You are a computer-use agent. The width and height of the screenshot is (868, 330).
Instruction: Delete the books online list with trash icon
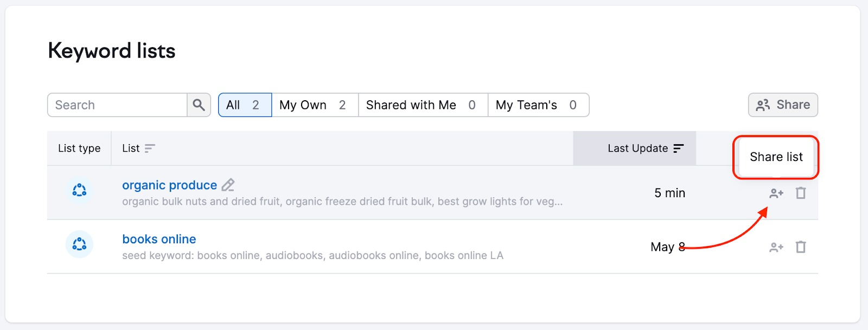click(801, 247)
